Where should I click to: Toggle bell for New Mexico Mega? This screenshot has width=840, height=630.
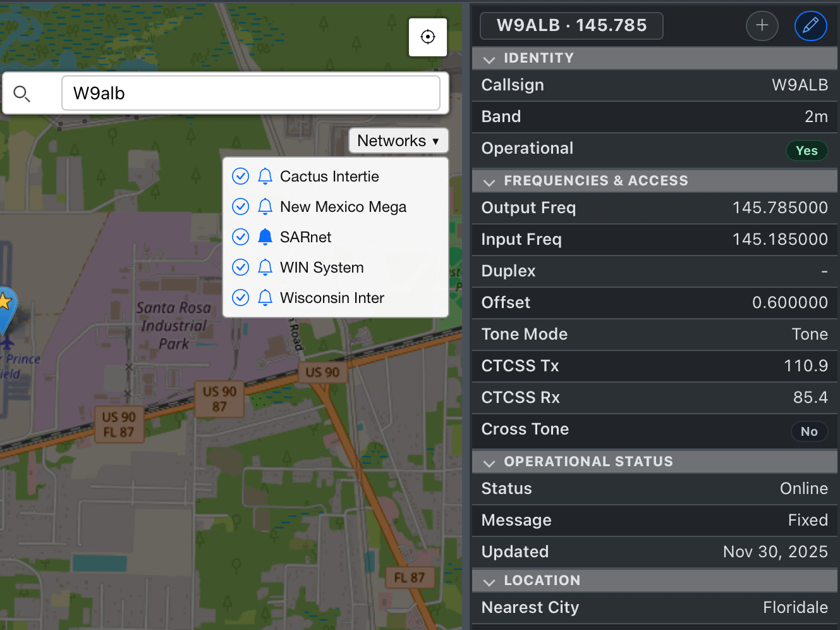(x=265, y=207)
